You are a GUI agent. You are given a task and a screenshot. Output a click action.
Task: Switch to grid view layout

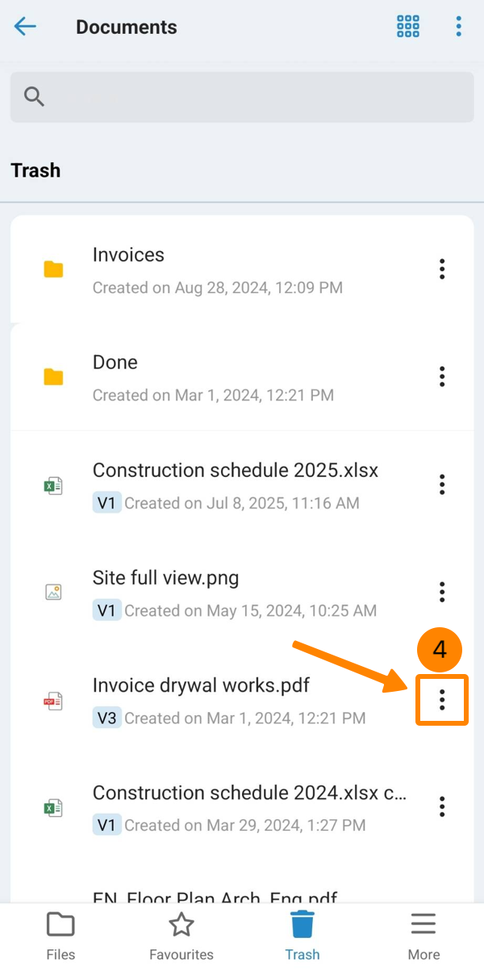coord(408,27)
